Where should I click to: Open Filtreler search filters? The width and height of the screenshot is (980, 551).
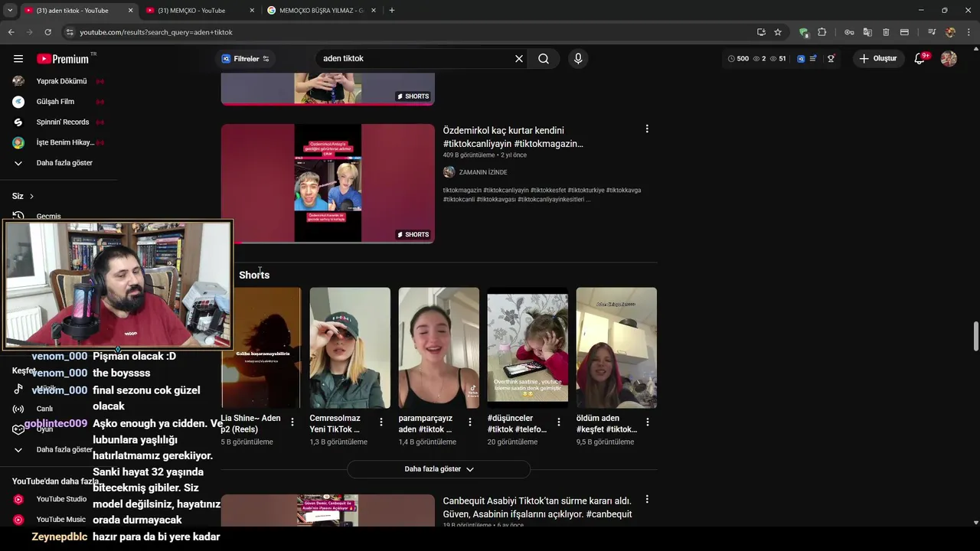(246, 59)
